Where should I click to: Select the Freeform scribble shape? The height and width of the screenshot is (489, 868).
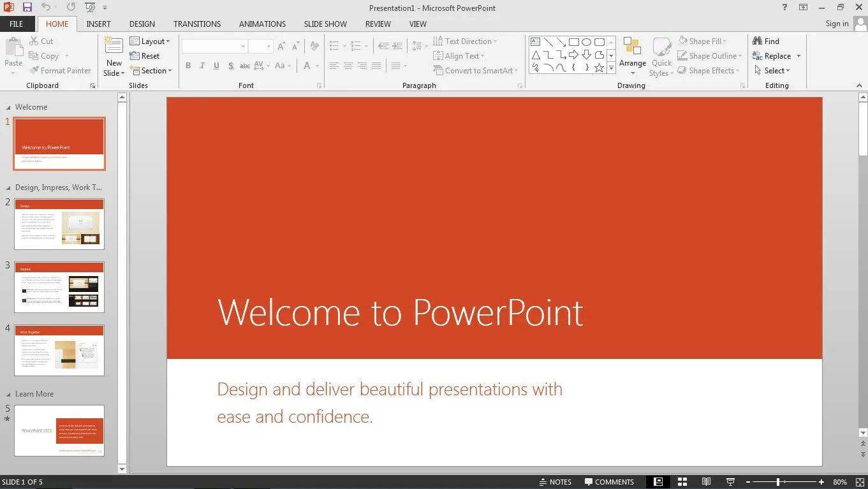click(536, 68)
